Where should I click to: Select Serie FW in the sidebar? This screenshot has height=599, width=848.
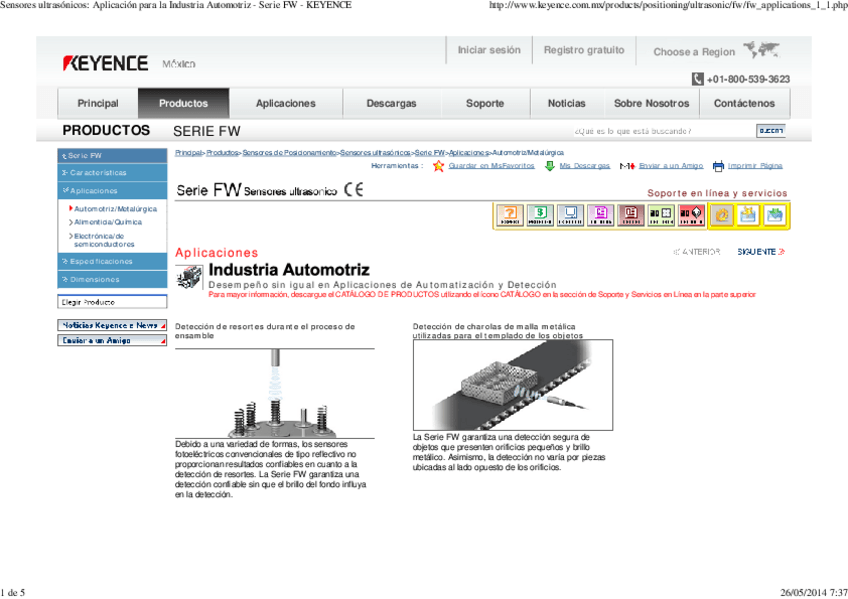[x=112, y=156]
